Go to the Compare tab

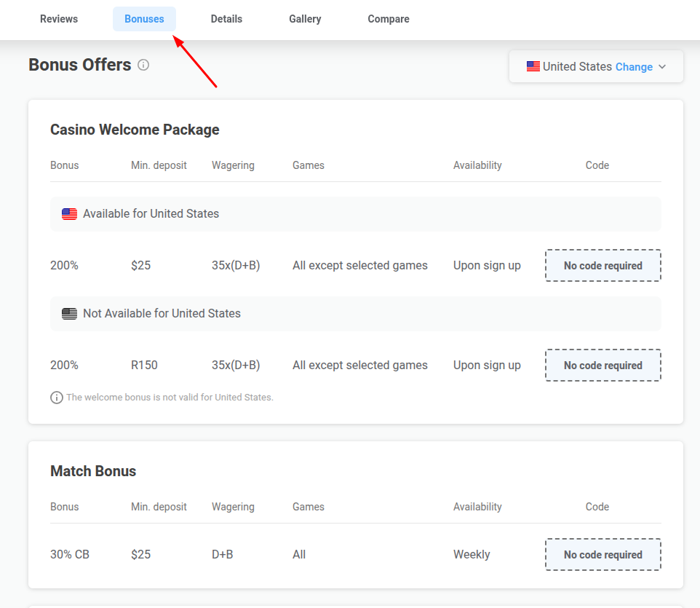click(389, 19)
